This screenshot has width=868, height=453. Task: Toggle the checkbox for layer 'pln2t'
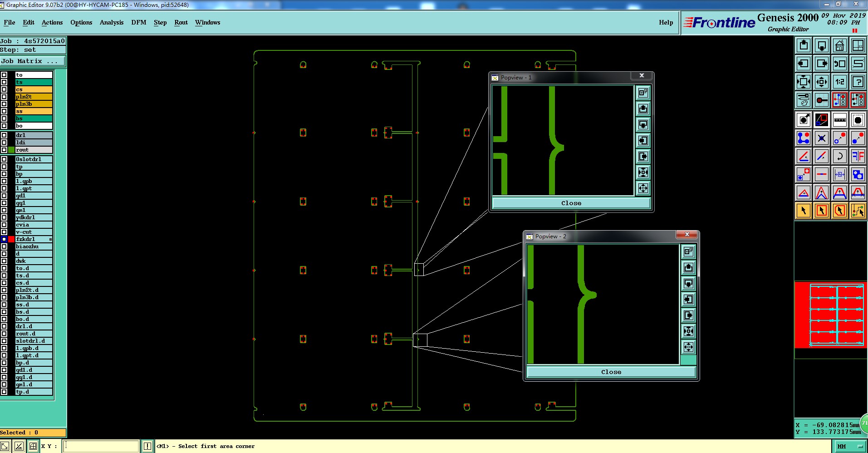tap(4, 97)
